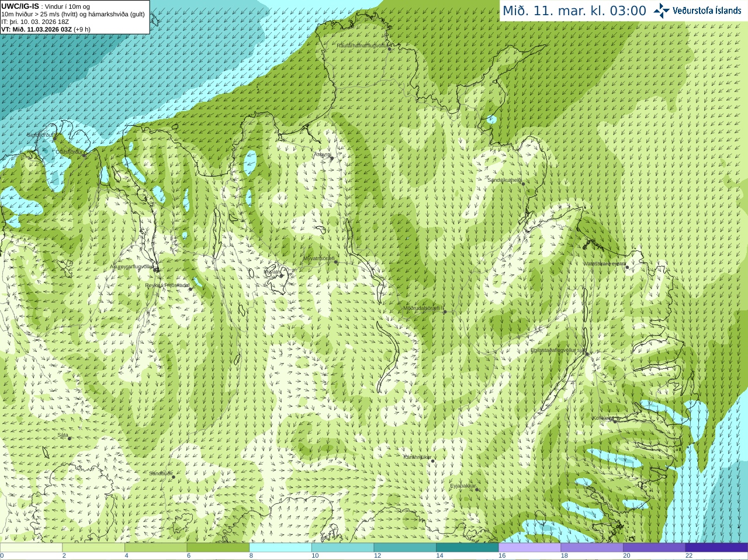Viewport: 748px width, 560px height.
Task: Click the 'UWC/IG-IS' model title
Action: click(x=20, y=6)
